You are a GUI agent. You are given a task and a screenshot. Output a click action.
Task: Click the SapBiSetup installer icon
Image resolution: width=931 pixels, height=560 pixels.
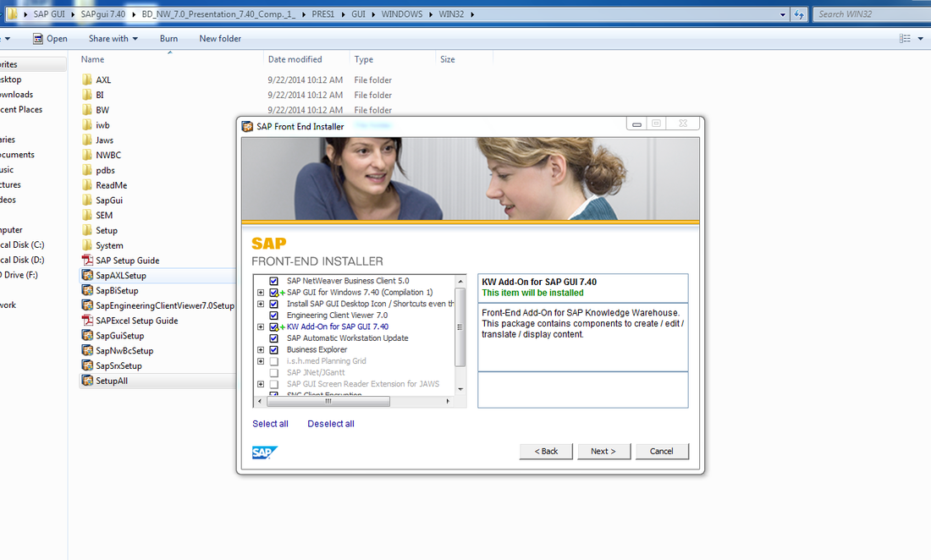(87, 290)
